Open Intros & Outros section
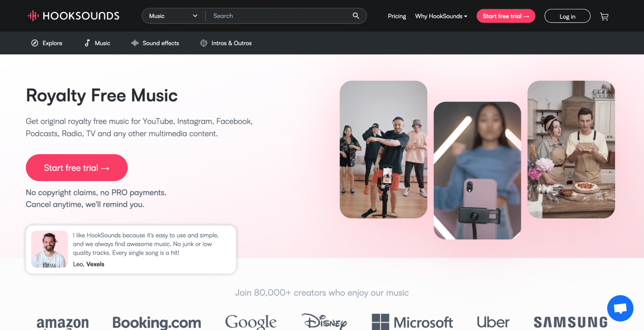 [226, 43]
